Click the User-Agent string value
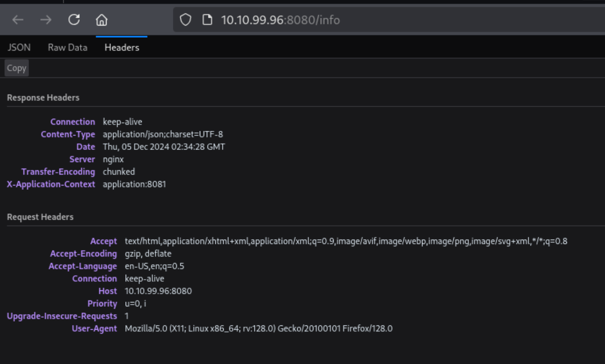The image size is (605, 364). point(258,329)
